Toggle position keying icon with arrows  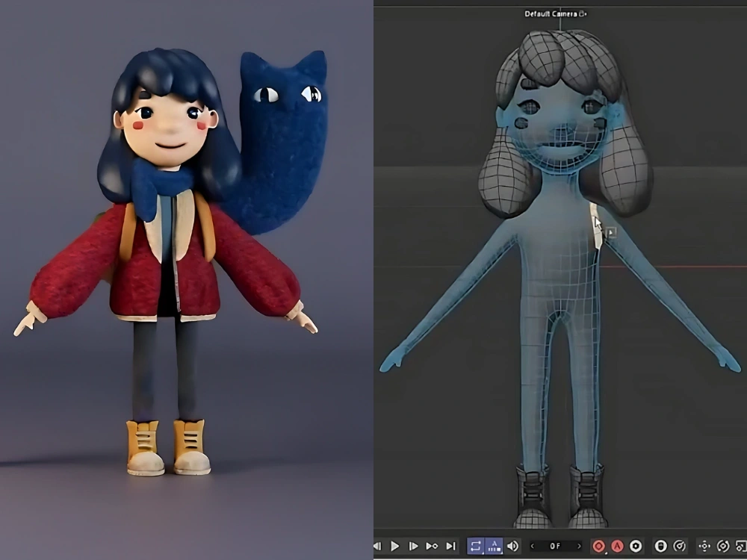pos(704,546)
